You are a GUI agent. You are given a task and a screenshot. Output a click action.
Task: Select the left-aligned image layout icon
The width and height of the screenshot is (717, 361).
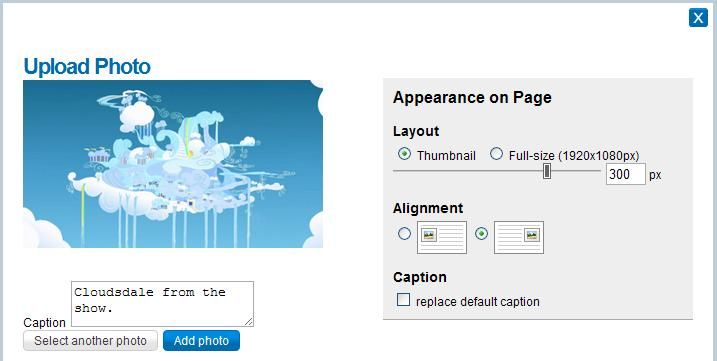pos(442,237)
